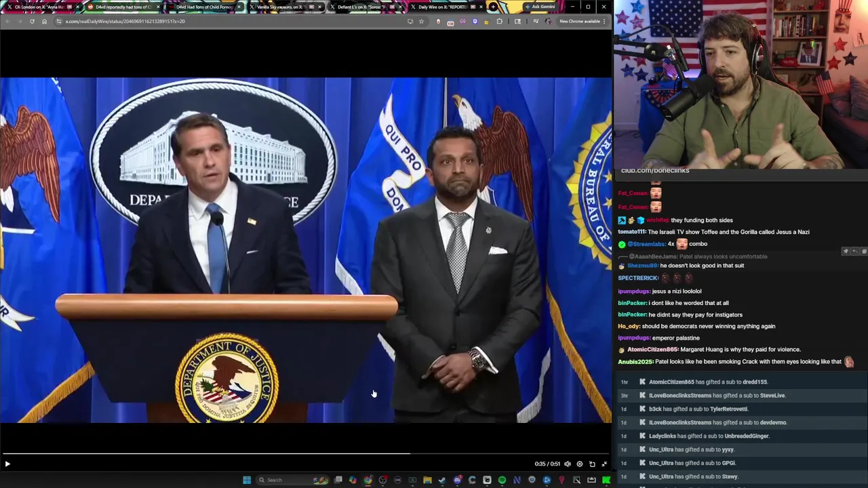Open the Windows Start menu
This screenshot has width=868, height=488.
pyautogui.click(x=247, y=480)
